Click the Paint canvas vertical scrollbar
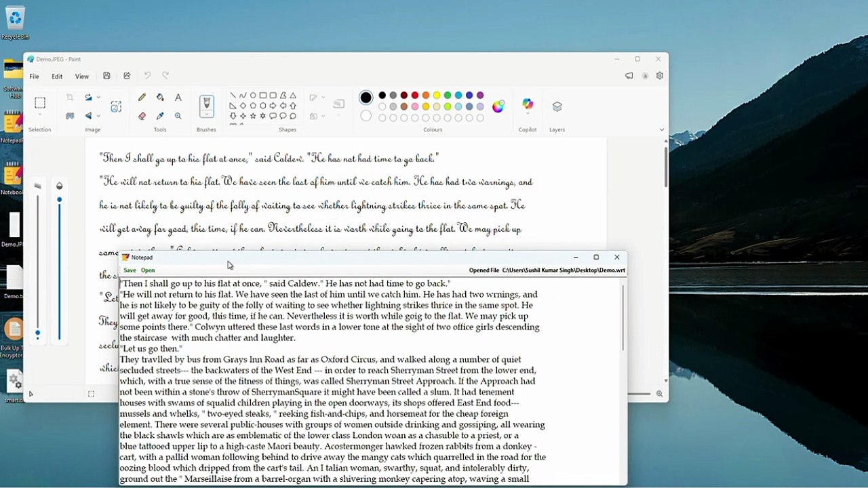The height and width of the screenshot is (488, 868). coord(666,166)
